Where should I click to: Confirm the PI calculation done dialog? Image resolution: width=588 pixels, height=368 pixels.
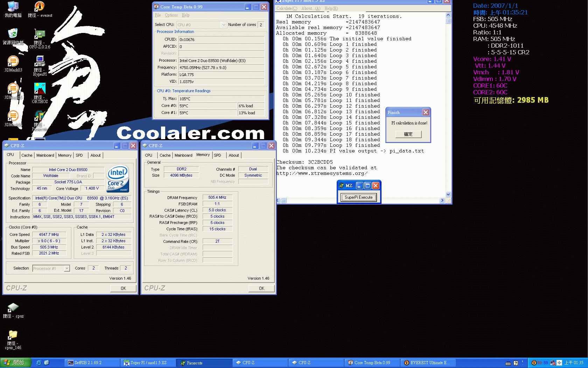click(408, 134)
